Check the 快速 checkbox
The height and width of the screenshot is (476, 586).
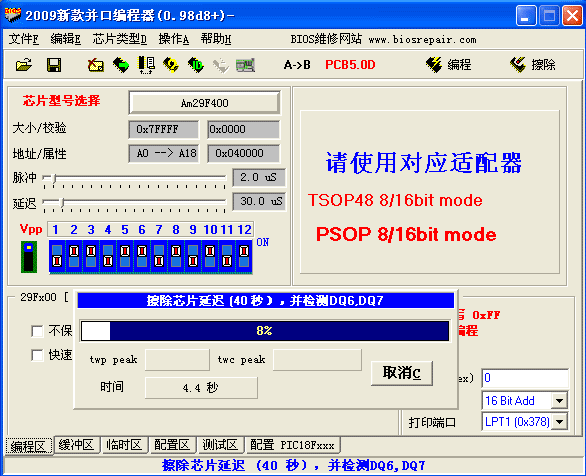point(37,355)
